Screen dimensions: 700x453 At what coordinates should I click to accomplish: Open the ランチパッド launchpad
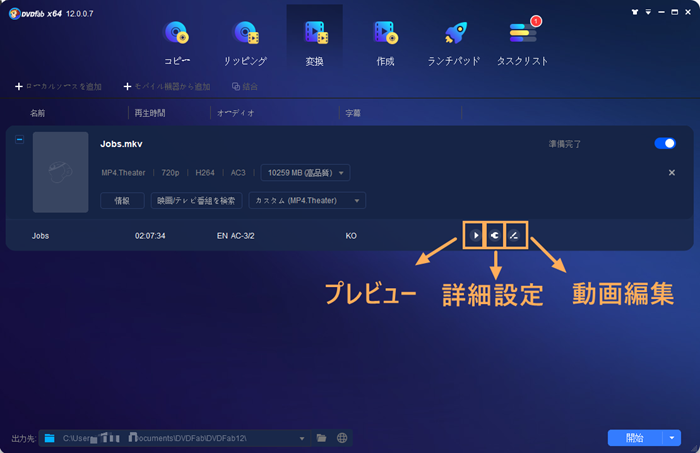click(x=455, y=40)
